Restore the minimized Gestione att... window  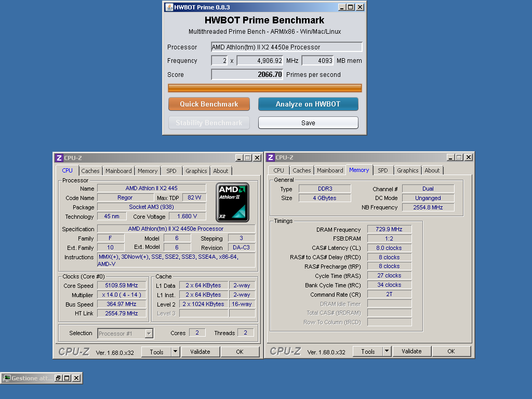pos(58,378)
